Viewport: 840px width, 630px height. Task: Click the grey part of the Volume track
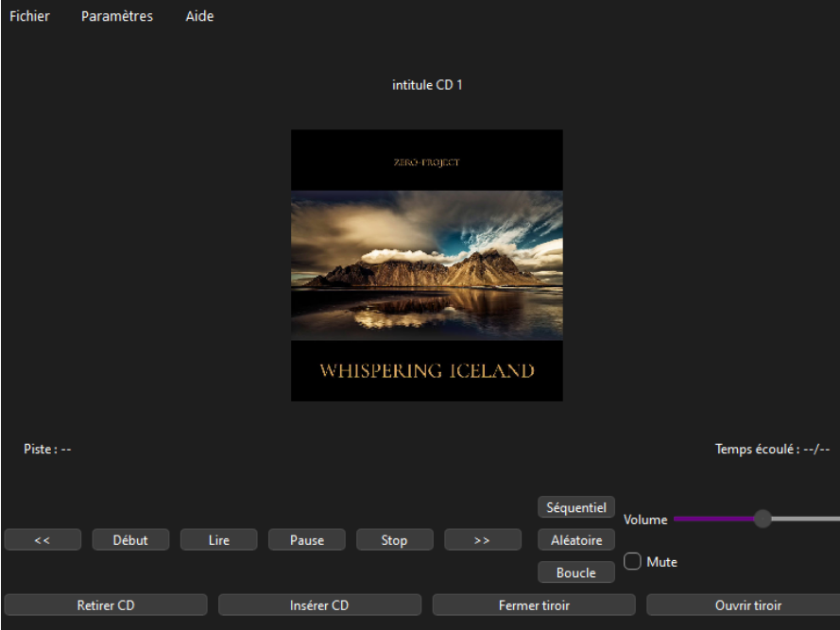pyautogui.click(x=805, y=519)
